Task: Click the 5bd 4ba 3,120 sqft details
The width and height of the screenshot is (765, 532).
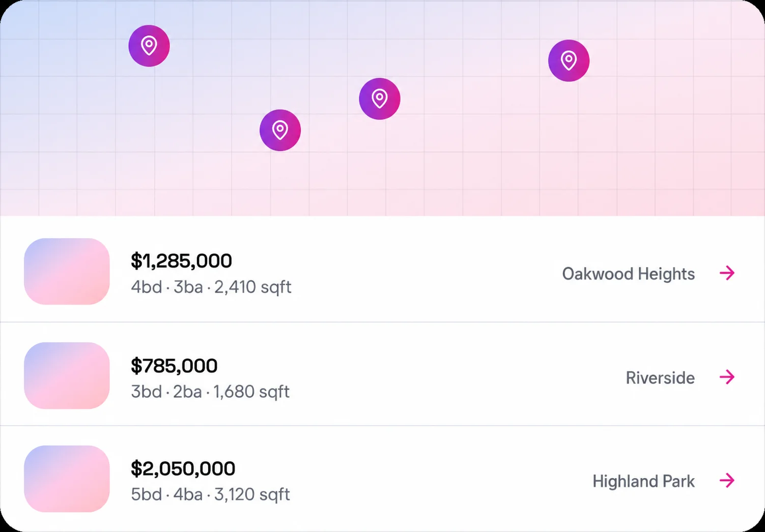Action: coord(210,494)
